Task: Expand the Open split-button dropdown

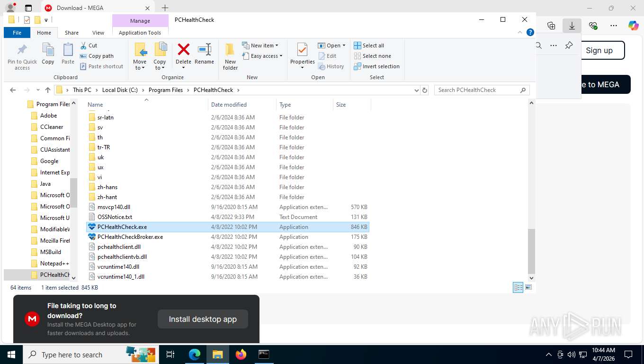Action: click(x=344, y=45)
